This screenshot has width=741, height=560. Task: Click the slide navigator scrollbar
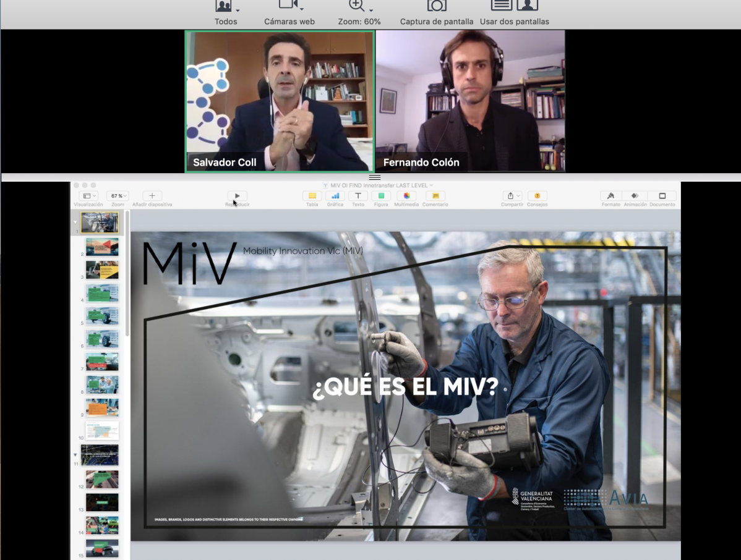(127, 274)
